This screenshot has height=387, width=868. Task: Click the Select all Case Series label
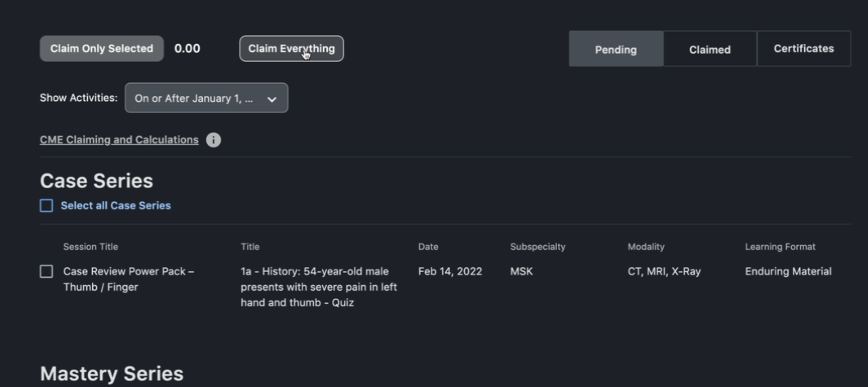116,205
